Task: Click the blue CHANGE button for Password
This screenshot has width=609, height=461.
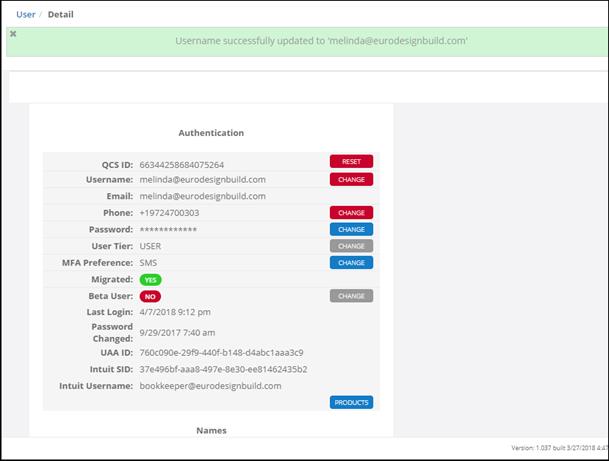Action: point(351,229)
